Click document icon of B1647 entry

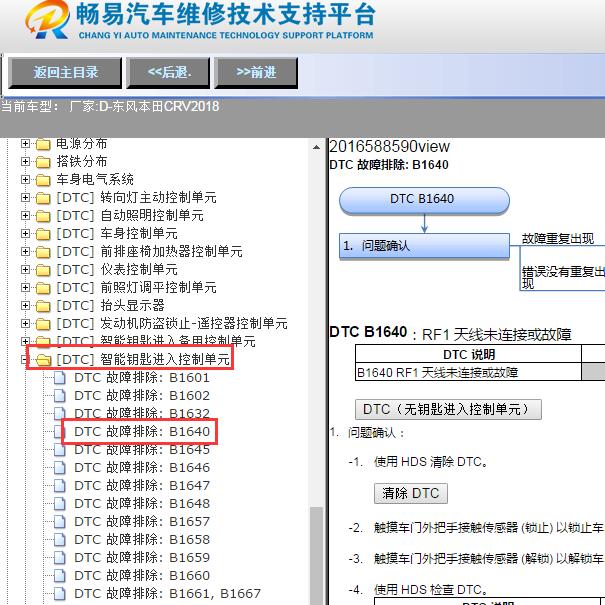(59, 486)
